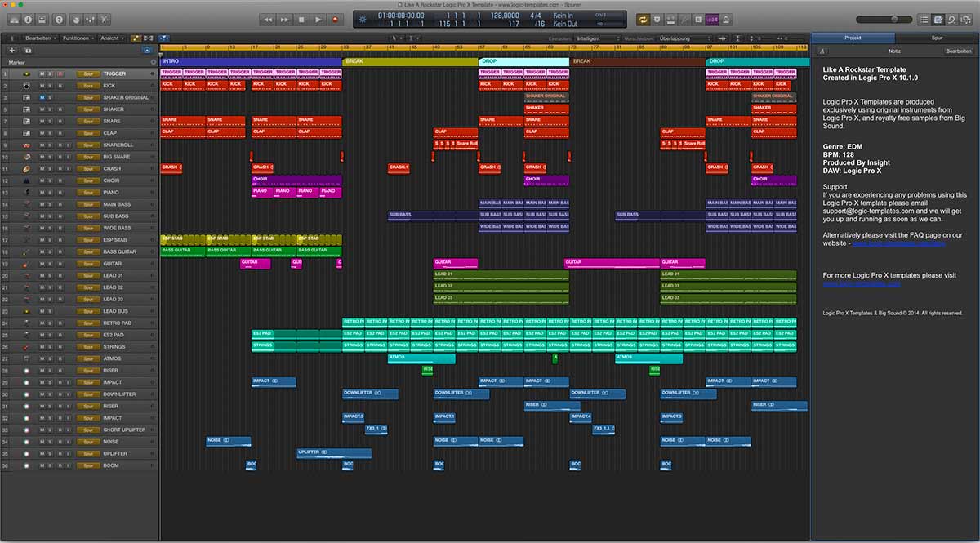
Task: Unmute the SHAKER ORIGINAL track
Action: point(42,97)
